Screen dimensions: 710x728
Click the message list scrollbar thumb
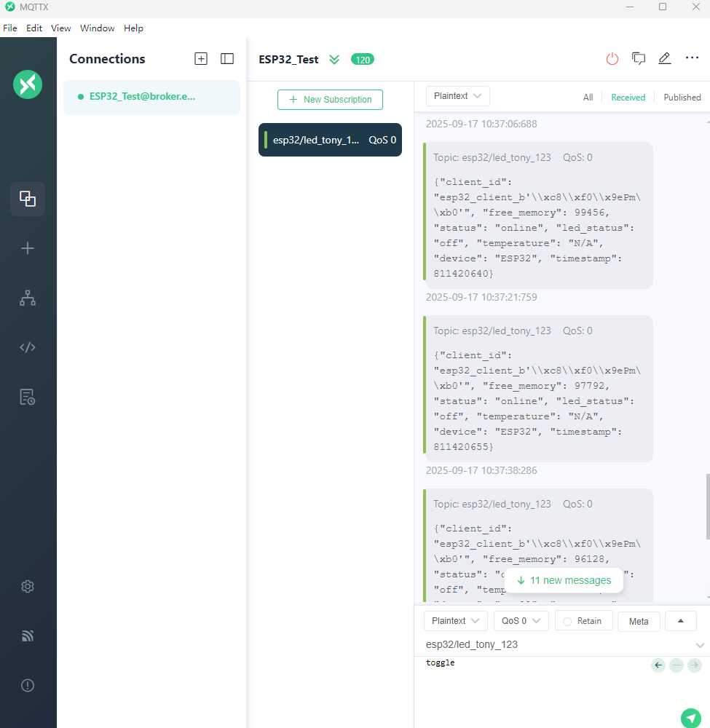coord(708,507)
